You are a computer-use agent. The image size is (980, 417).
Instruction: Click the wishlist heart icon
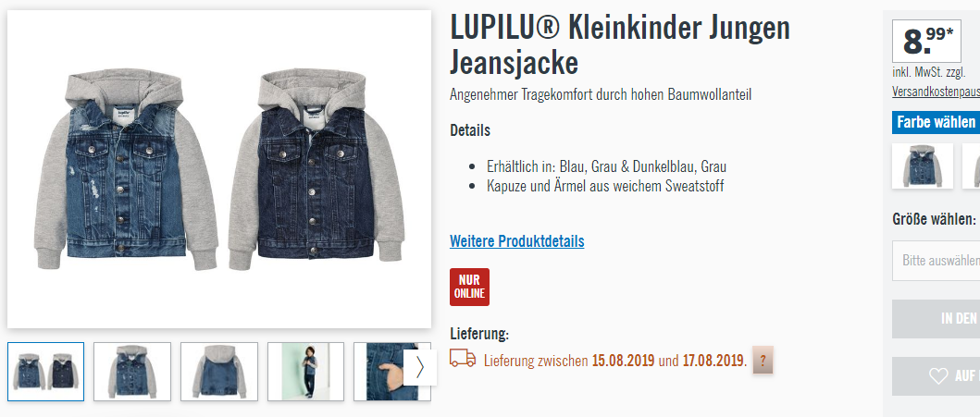click(x=938, y=375)
